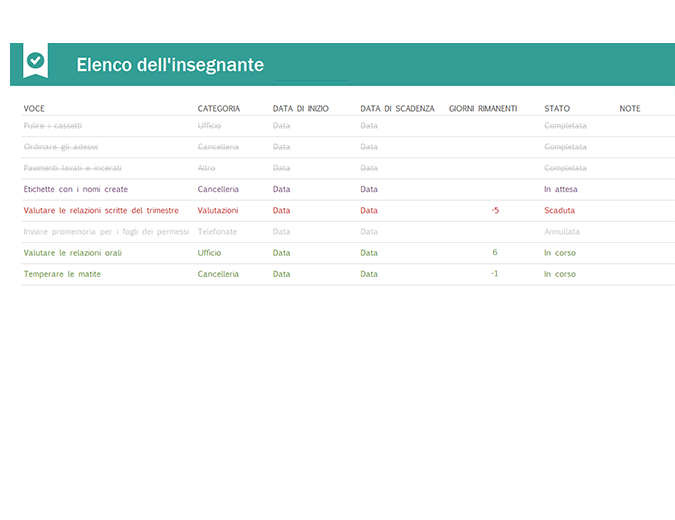Click the Scaduta status cell
This screenshot has width=675, height=520.
(x=560, y=210)
